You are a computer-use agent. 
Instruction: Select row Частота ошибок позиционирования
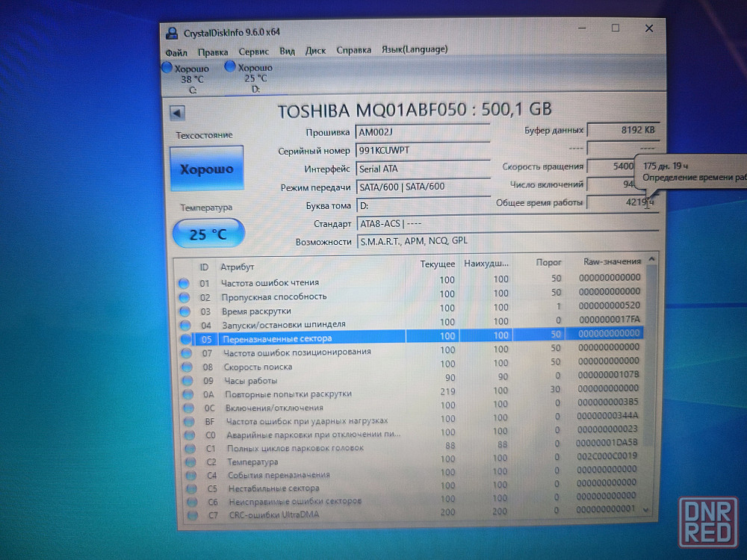coord(412,350)
